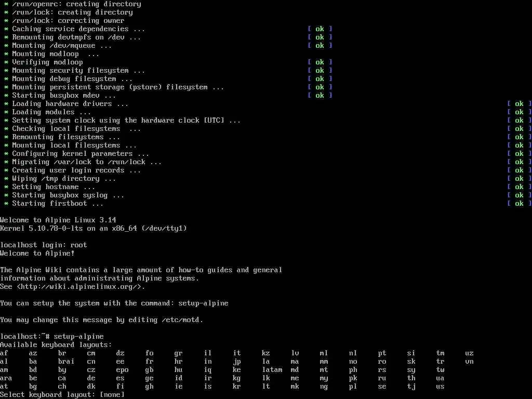
Task: Click 'Welcome to Alpine Linux 3.14' line
Action: [58, 220]
